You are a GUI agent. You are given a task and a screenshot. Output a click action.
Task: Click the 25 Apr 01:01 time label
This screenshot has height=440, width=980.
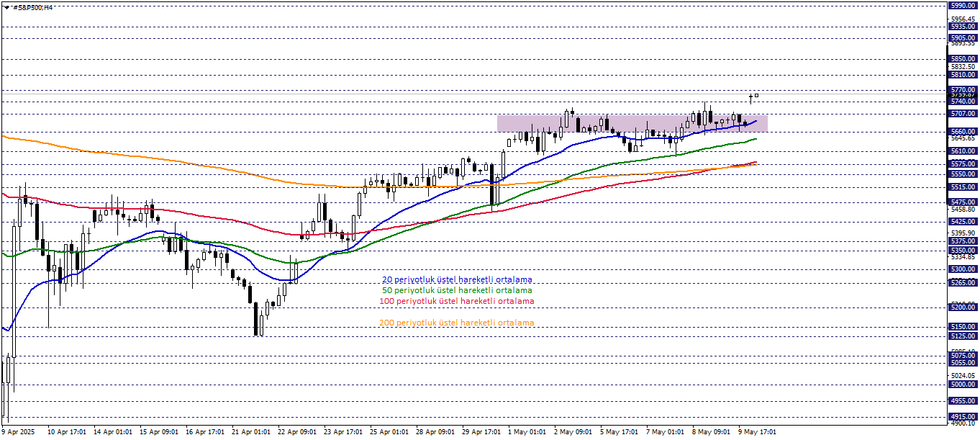(x=389, y=432)
